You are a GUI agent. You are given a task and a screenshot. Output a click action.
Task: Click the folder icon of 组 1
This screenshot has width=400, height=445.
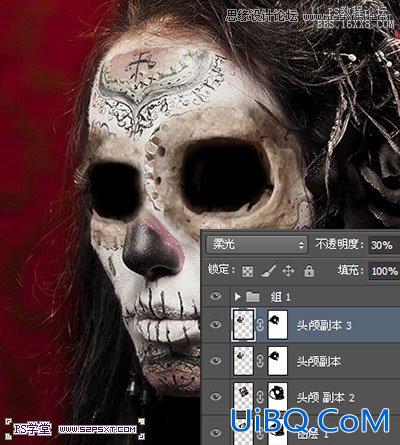tap(253, 296)
